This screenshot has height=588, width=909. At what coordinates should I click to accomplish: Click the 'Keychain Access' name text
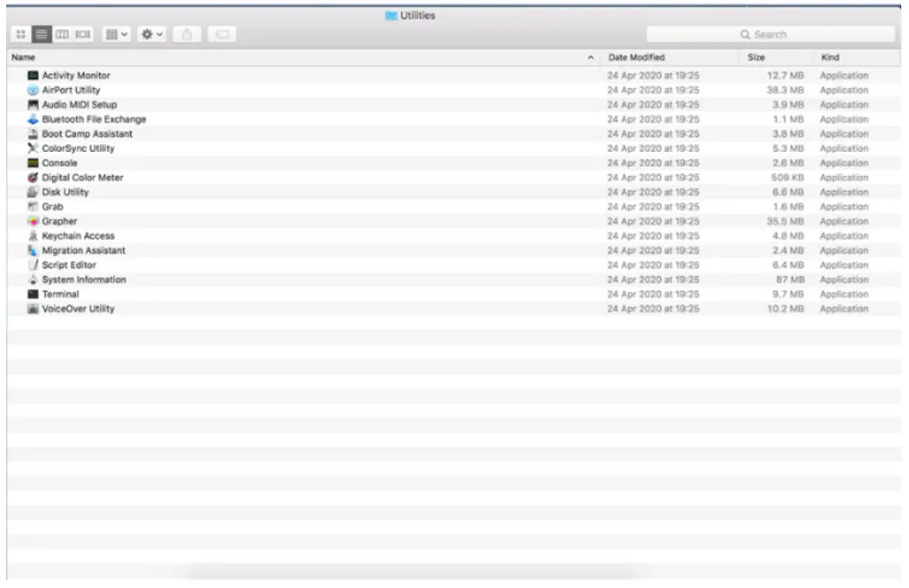[x=79, y=236]
